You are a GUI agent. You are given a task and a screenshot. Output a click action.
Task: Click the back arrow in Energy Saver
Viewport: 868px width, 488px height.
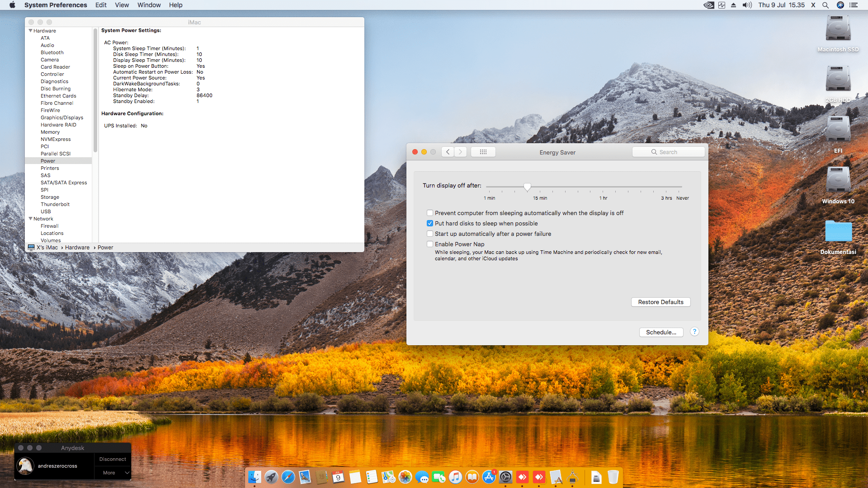(448, 152)
